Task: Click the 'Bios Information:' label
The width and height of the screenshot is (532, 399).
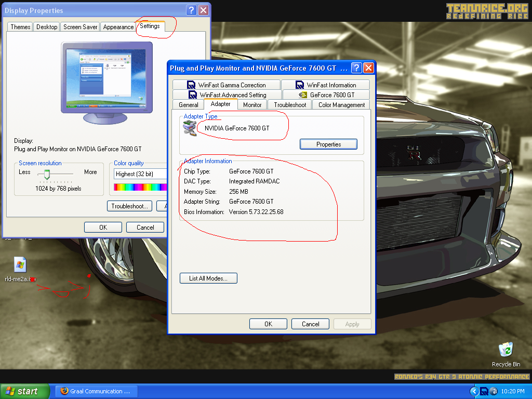Action: pos(204,212)
